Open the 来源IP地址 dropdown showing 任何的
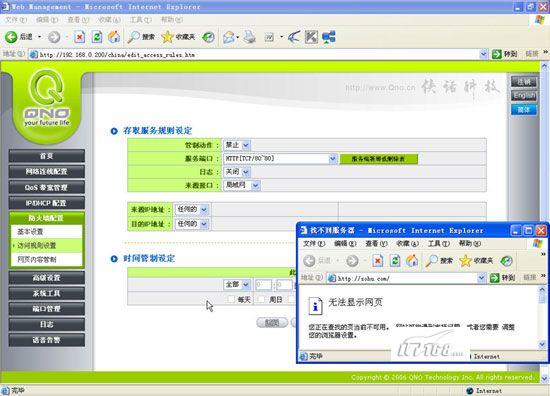 [192, 209]
